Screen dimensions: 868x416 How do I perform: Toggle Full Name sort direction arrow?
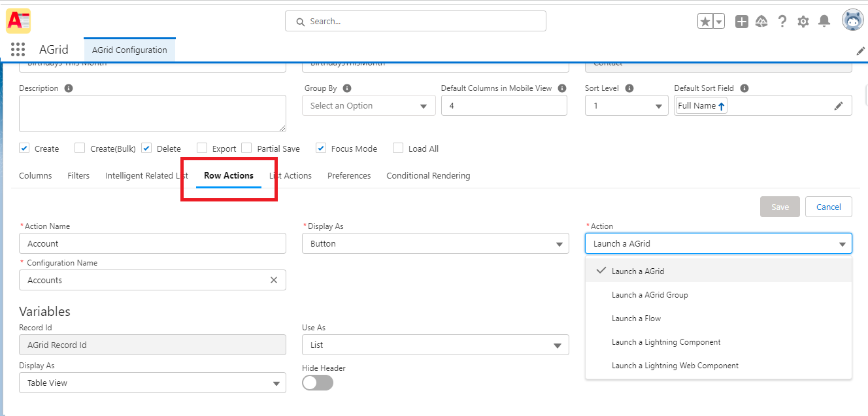tap(722, 106)
